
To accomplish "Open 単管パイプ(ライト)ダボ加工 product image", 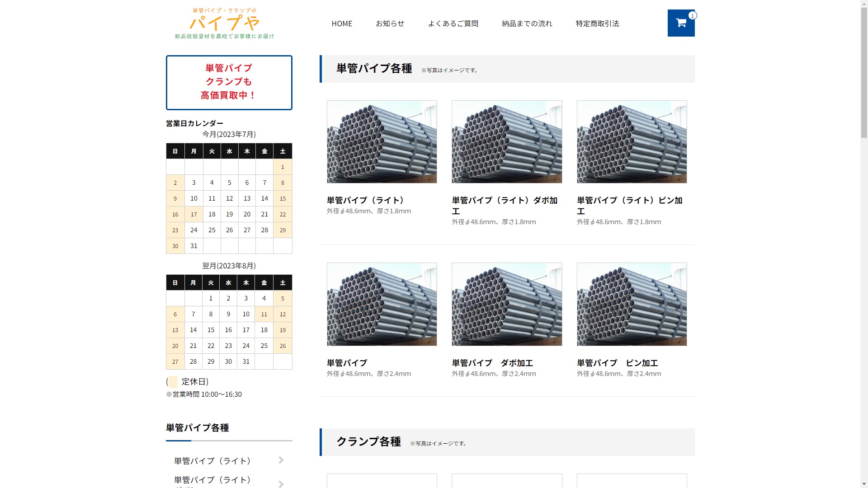I will coord(506,142).
